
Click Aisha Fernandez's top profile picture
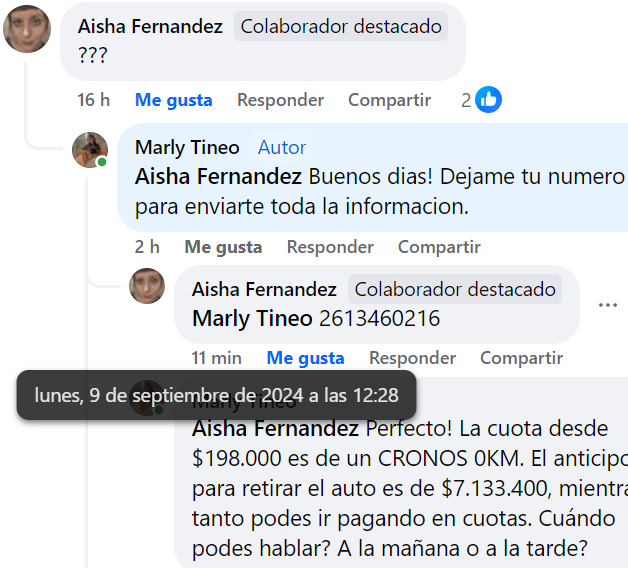tap(27, 29)
